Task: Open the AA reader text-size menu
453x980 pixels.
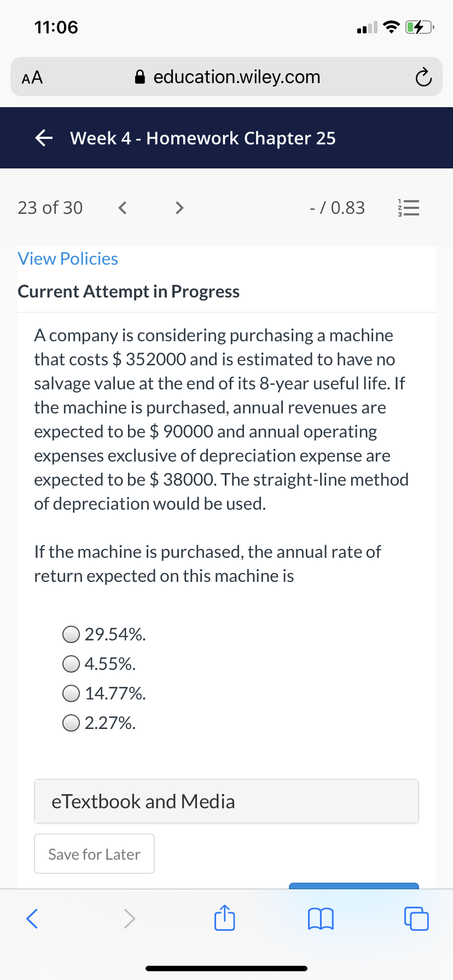Action: [x=32, y=78]
